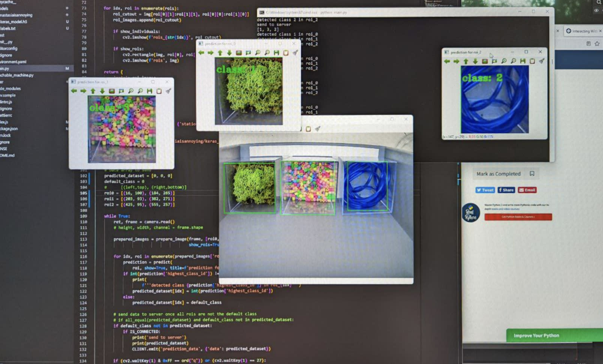603x364 pixels.
Task: Click the colorful beads image in roi_1 window
Action: [122, 129]
